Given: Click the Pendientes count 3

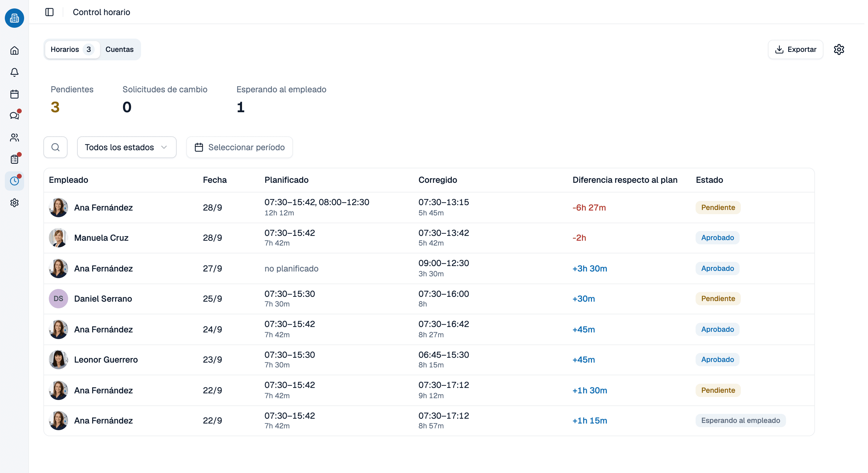Looking at the screenshot, I should (x=55, y=107).
